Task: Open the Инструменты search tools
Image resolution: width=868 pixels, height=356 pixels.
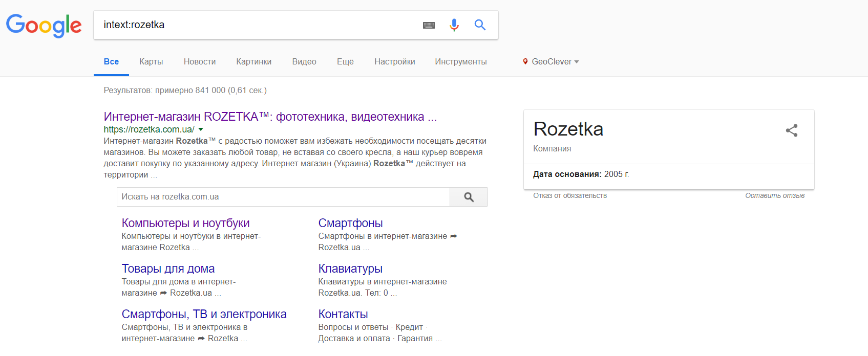Action: [x=460, y=61]
